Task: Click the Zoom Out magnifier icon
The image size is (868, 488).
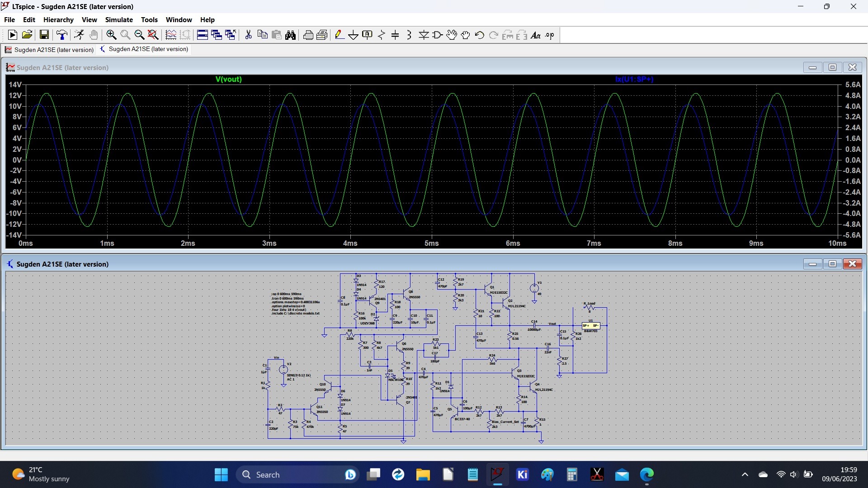Action: coord(139,35)
